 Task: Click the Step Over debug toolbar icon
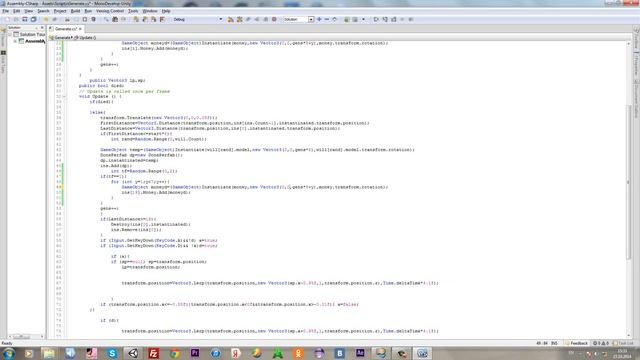coord(376,19)
